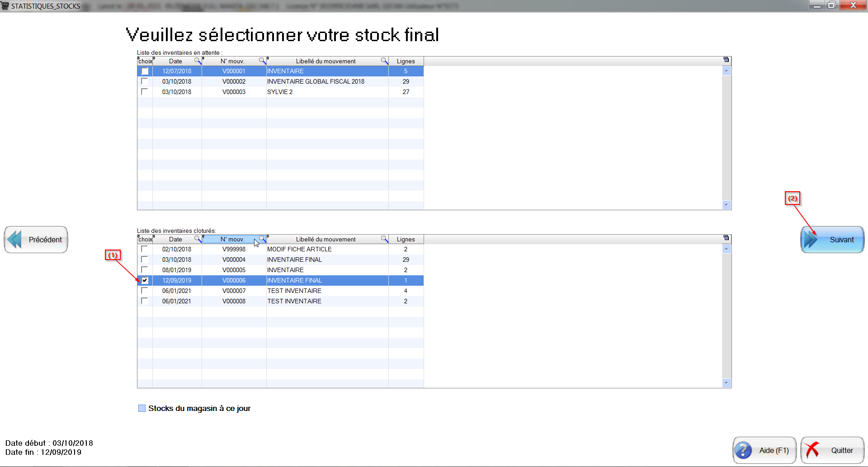Click the Libellé search magnifier in closed inventories
Image resolution: width=868 pixels, height=467 pixels.
[384, 239]
